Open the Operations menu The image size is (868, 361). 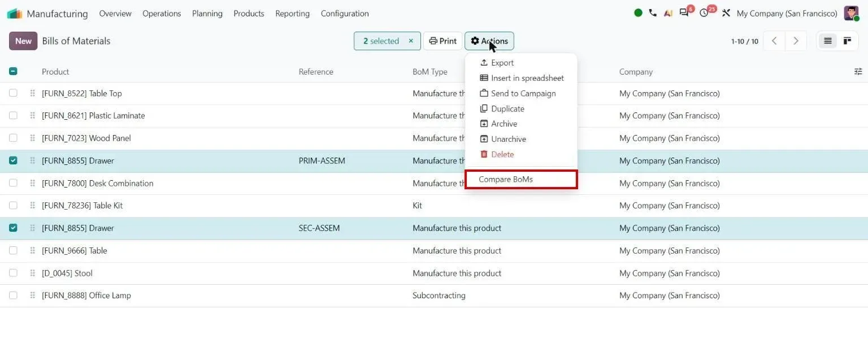tap(162, 14)
